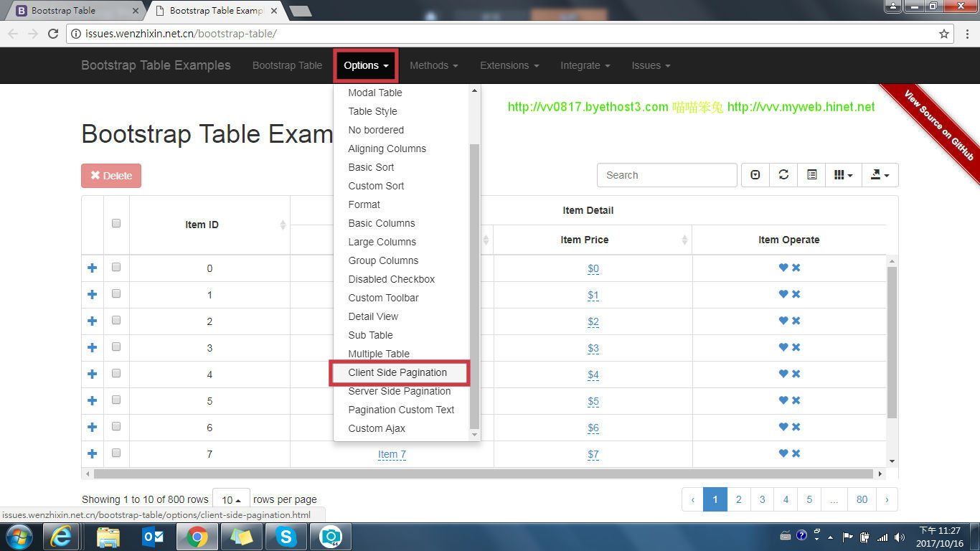The height and width of the screenshot is (551, 980).
Task: Open File Explorer from taskbar
Action: 108,537
